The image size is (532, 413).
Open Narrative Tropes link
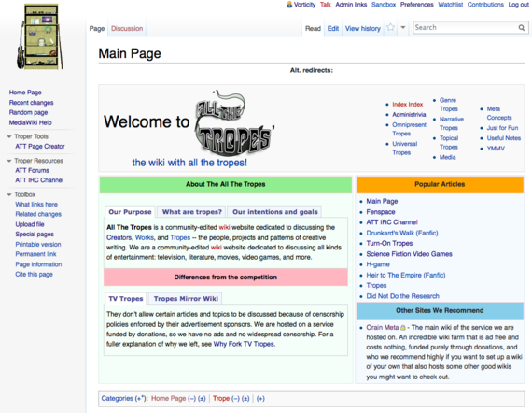coord(451,123)
